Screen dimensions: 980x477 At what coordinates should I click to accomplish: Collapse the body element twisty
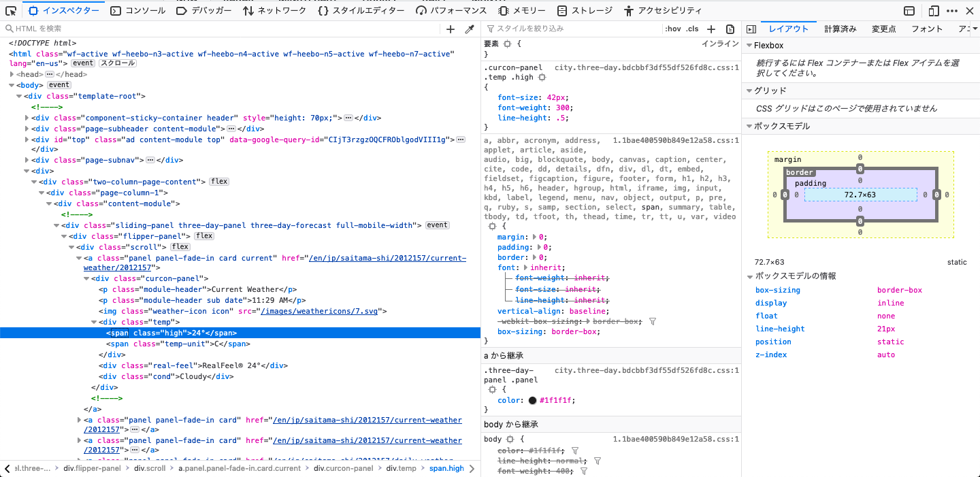click(x=12, y=85)
